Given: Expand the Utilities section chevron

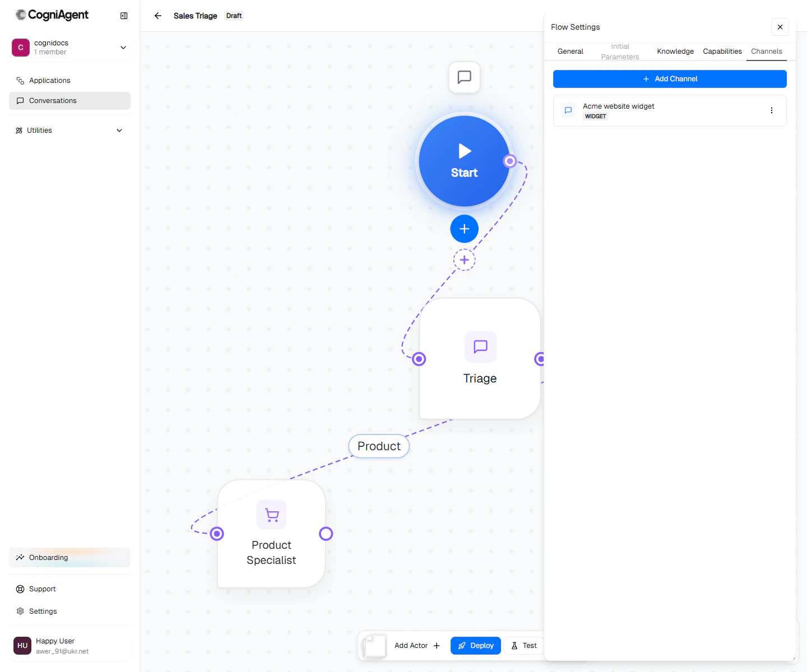Looking at the screenshot, I should point(119,130).
